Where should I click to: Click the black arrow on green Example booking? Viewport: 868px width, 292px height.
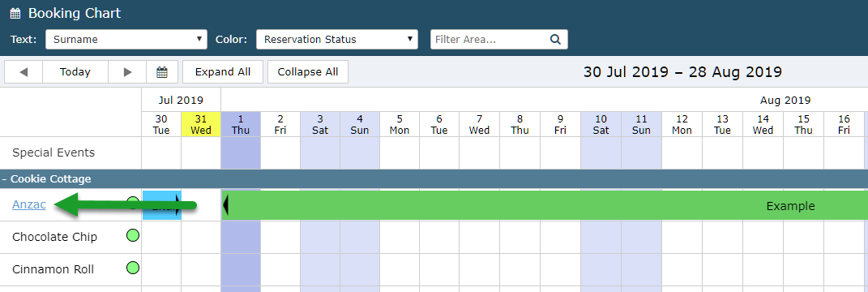pyautogui.click(x=225, y=205)
